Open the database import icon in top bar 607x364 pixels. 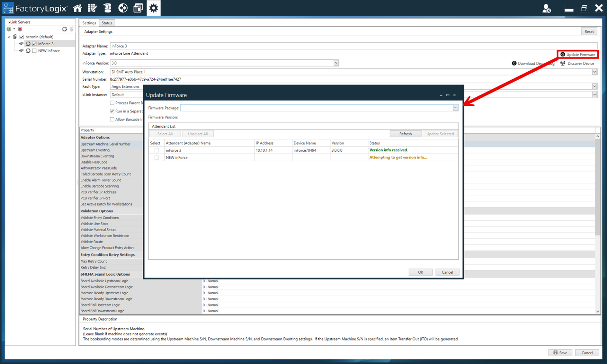coord(108,8)
